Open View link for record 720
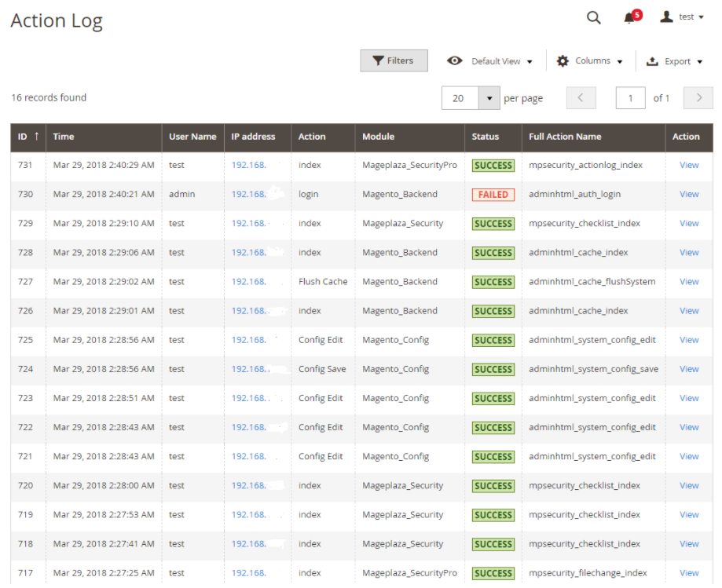Screen dimensions: 722x588 (689, 485)
